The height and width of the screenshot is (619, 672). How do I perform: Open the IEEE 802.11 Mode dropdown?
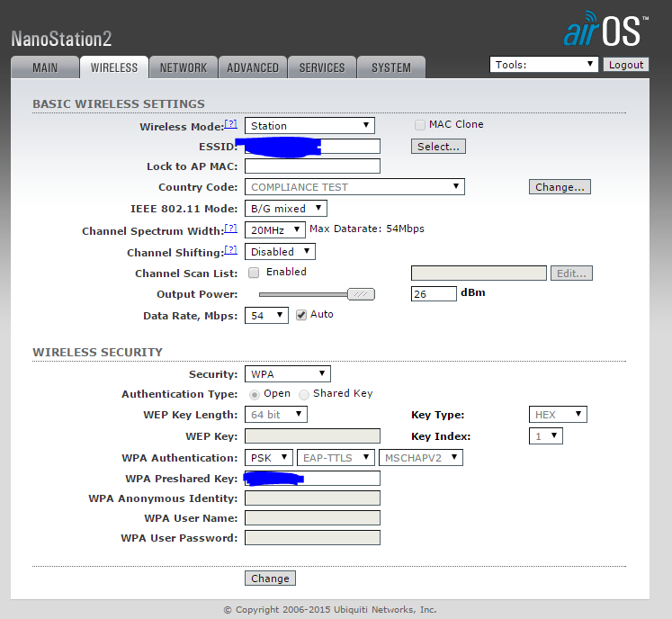tap(286, 209)
